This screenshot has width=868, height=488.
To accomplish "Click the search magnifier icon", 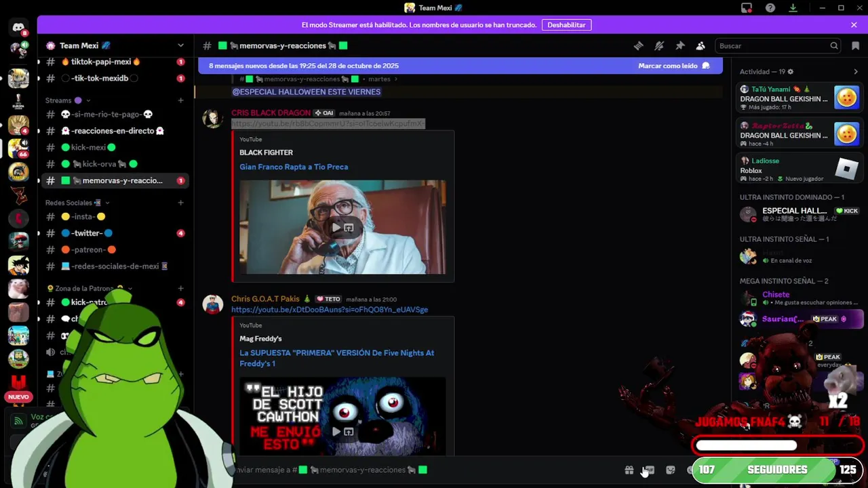I will click(x=834, y=45).
